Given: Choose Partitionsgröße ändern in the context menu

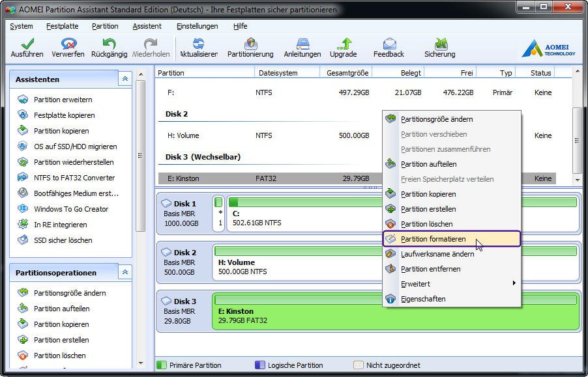Looking at the screenshot, I should (452, 119).
